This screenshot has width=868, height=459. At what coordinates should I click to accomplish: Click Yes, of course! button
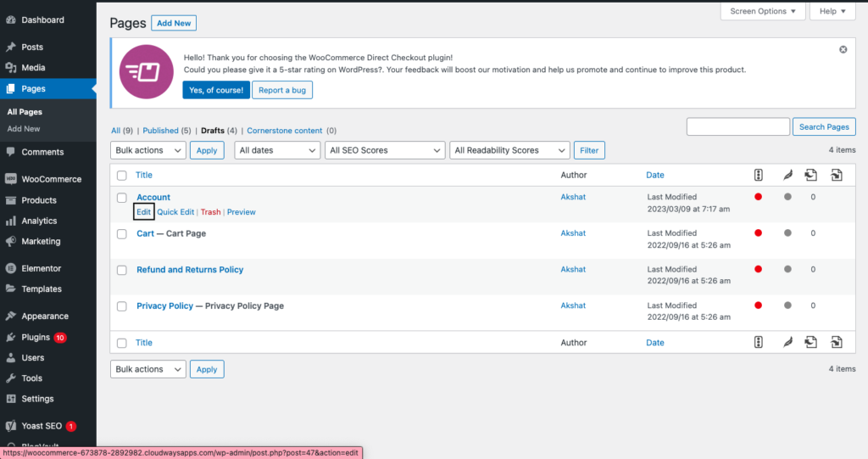click(x=216, y=90)
